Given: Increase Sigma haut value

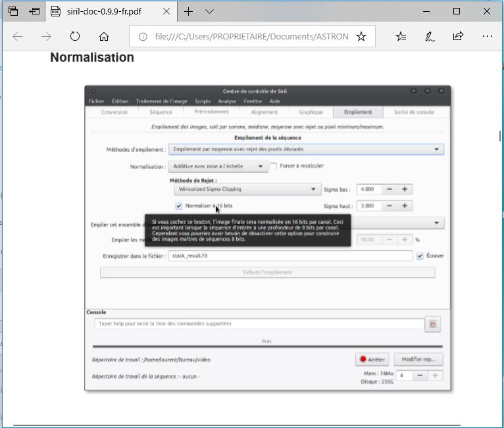Looking at the screenshot, I should [x=405, y=206].
